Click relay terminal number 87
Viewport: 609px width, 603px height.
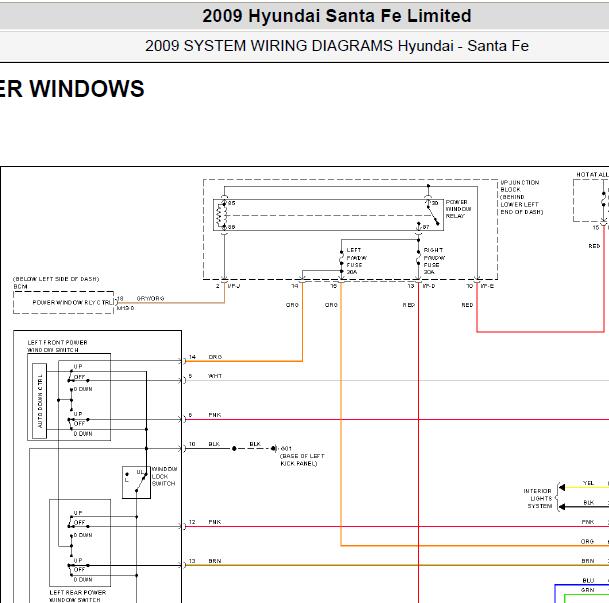click(426, 227)
